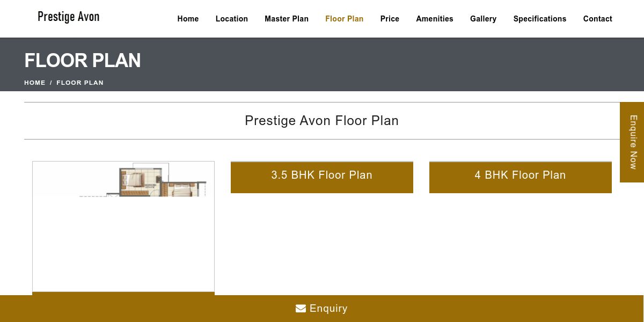Open the Specifications page
The width and height of the screenshot is (644, 322).
pyautogui.click(x=540, y=19)
